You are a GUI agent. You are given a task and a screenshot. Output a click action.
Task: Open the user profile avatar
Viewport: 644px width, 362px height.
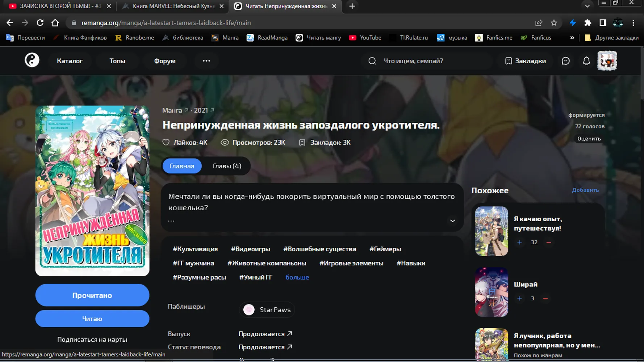click(607, 60)
